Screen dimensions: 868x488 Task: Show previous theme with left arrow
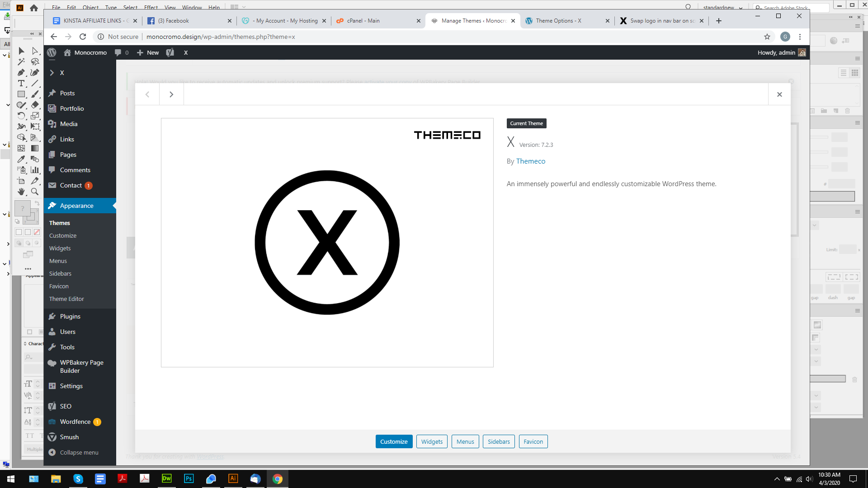click(147, 94)
